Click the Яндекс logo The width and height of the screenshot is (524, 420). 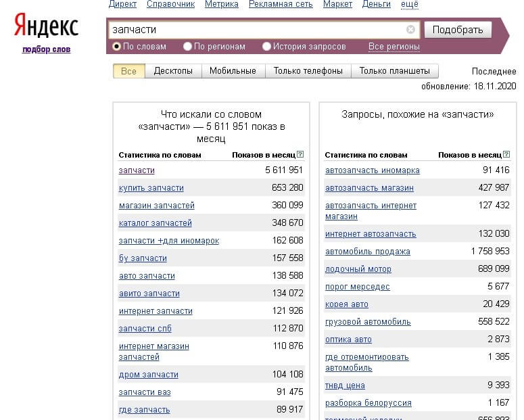pyautogui.click(x=46, y=26)
